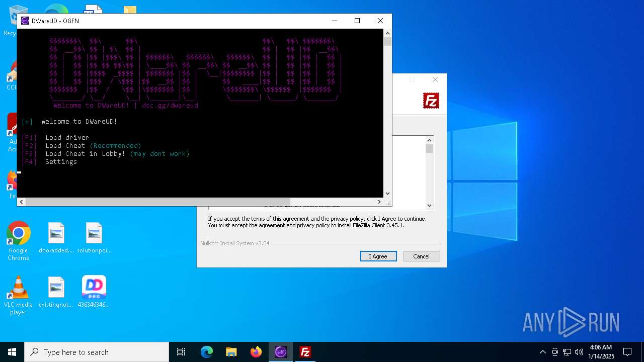Maximize the DWareUD window
644x362 pixels.
357,21
